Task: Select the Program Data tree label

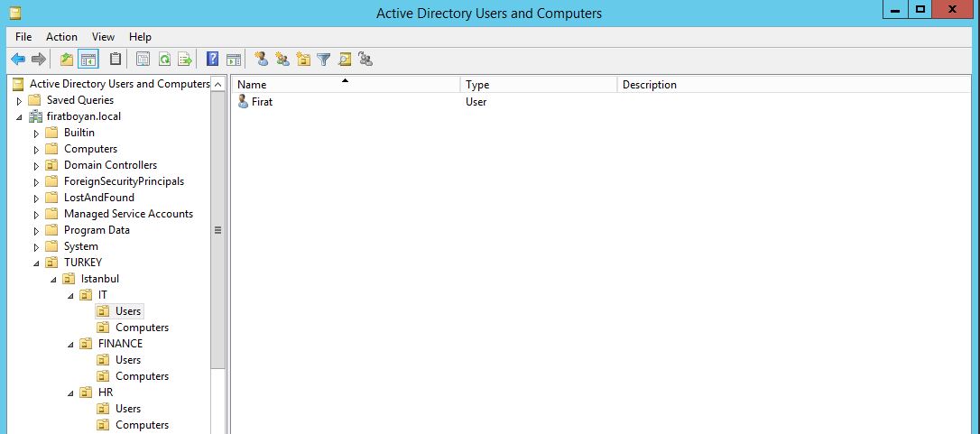Action: tap(97, 230)
